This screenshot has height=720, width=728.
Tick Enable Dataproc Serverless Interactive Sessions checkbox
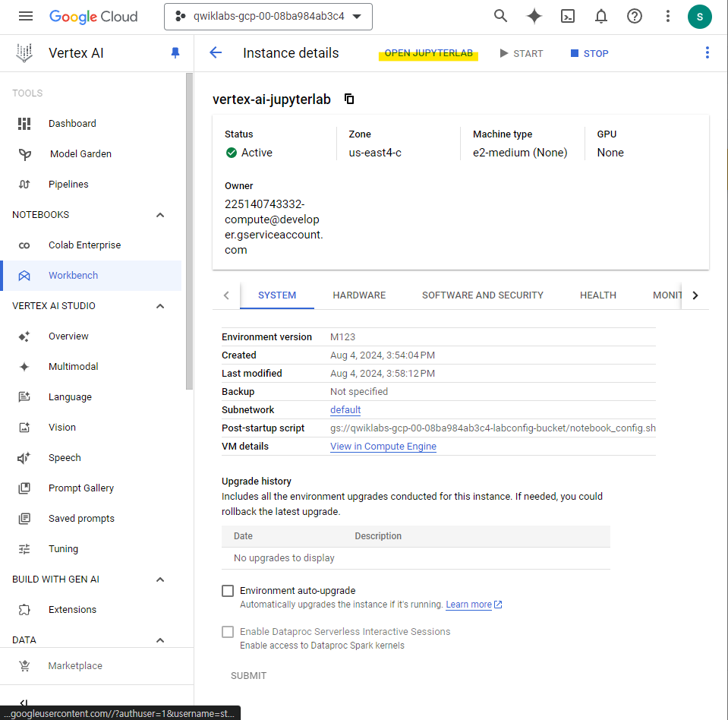tap(228, 632)
